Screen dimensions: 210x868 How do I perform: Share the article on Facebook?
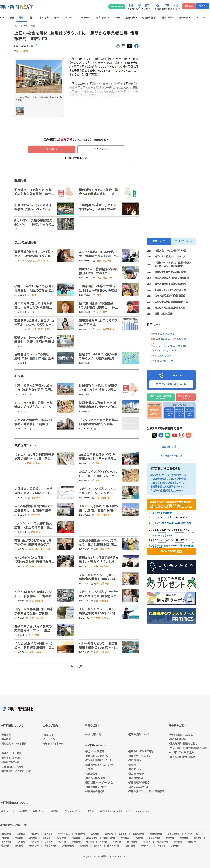tap(136, 46)
